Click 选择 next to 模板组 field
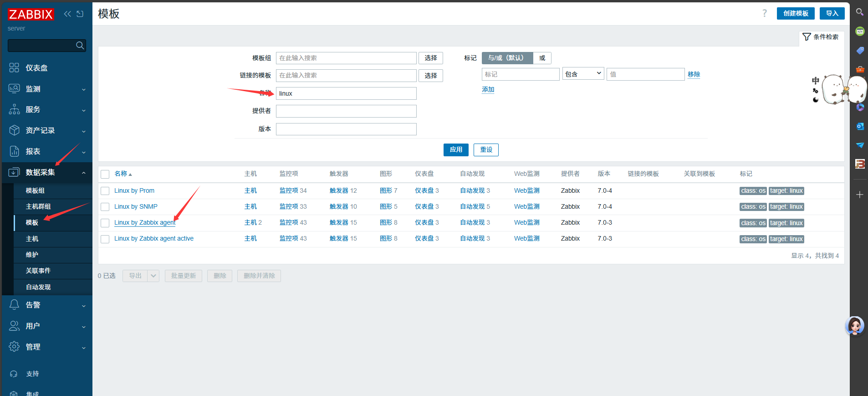The width and height of the screenshot is (868, 396). point(431,58)
